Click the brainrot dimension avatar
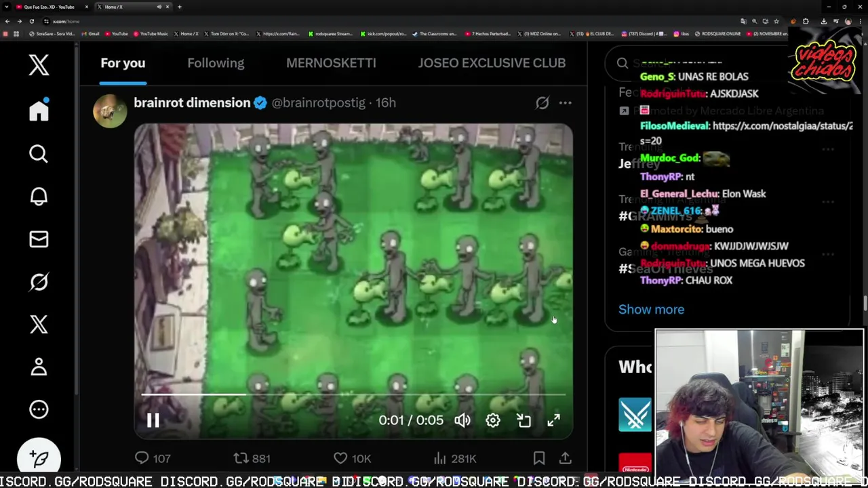Screen dimensions: 868x488 (x=110, y=111)
